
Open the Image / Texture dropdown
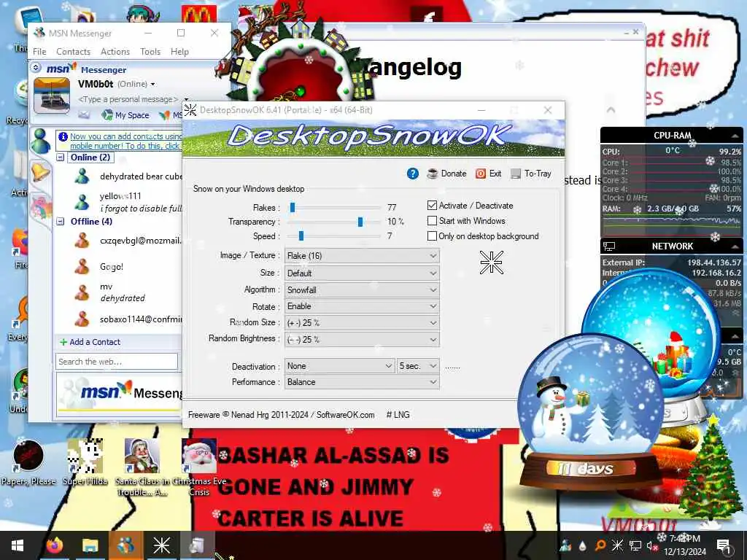tap(362, 256)
